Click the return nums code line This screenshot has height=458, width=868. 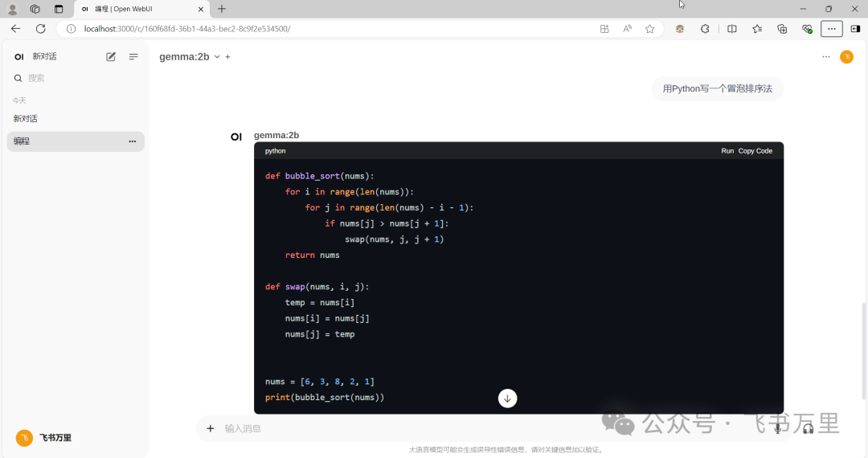point(312,255)
